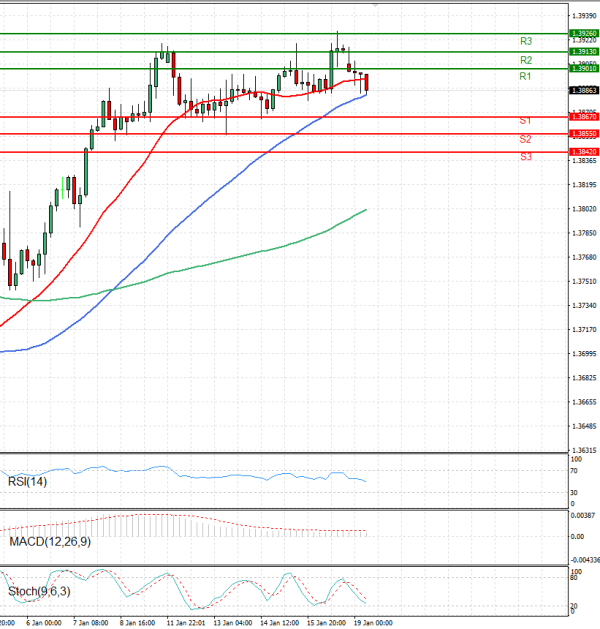The image size is (600, 629).
Task: Click the R1 resistance label
Action: [525, 77]
